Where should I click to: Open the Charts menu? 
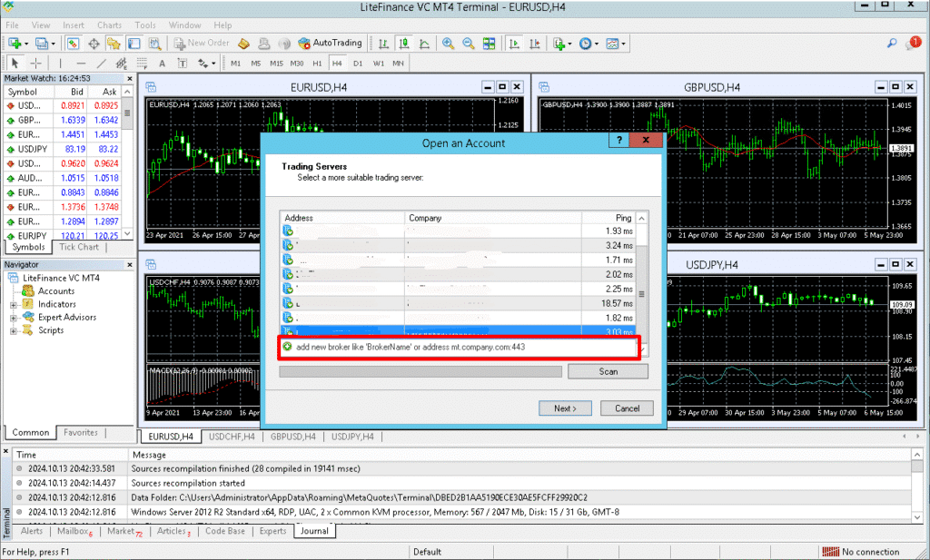point(109,25)
